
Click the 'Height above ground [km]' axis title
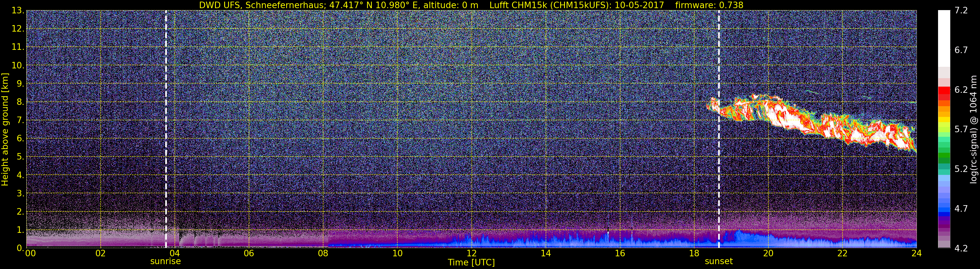[5, 129]
